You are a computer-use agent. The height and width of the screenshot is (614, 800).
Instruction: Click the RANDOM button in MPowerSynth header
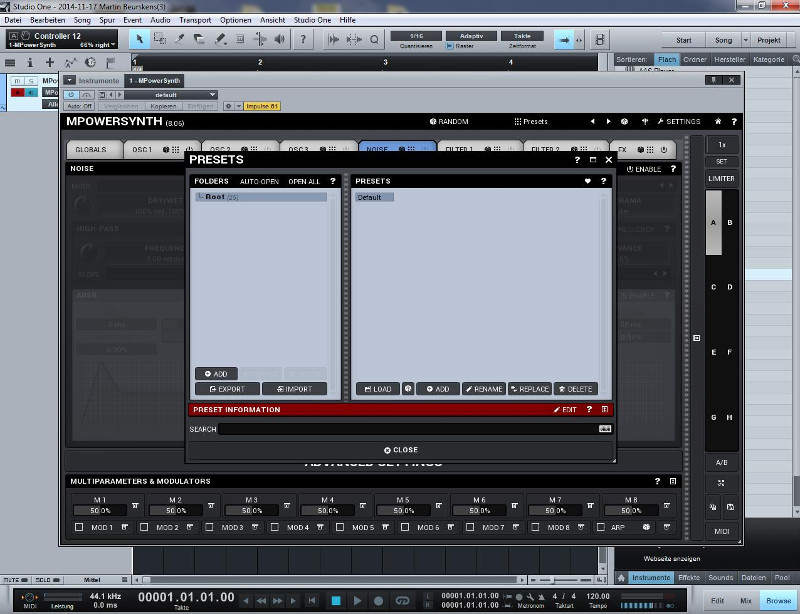click(449, 121)
